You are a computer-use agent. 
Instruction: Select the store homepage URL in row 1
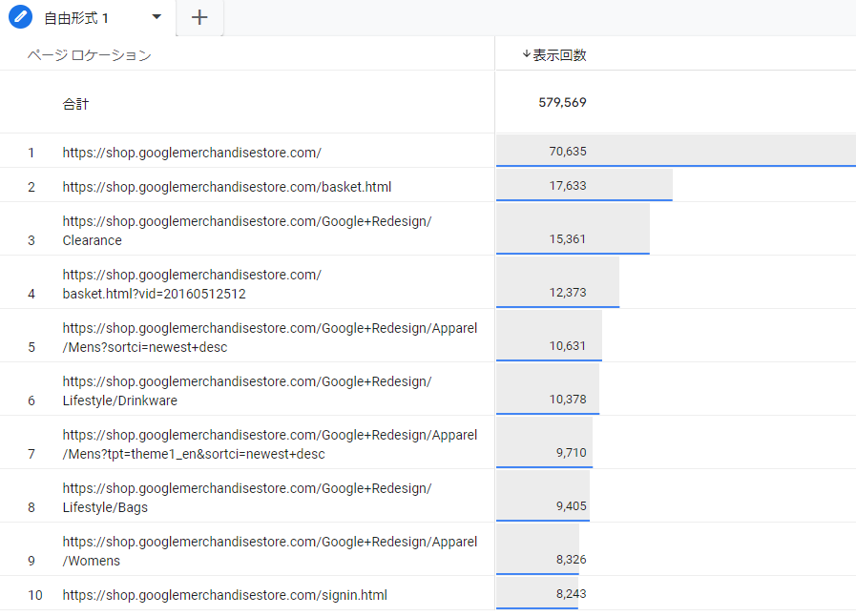pos(192,153)
